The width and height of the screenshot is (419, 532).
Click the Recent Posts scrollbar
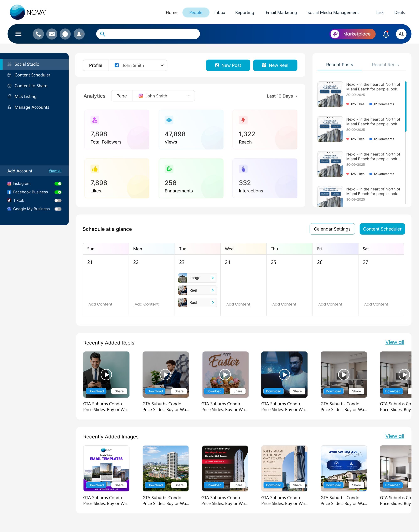(405, 107)
